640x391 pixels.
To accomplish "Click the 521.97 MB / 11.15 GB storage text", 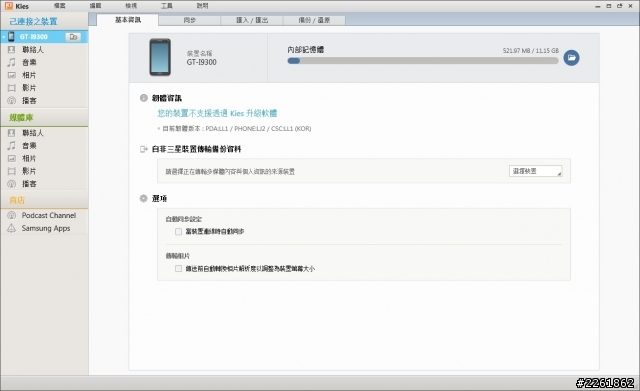I will click(531, 51).
